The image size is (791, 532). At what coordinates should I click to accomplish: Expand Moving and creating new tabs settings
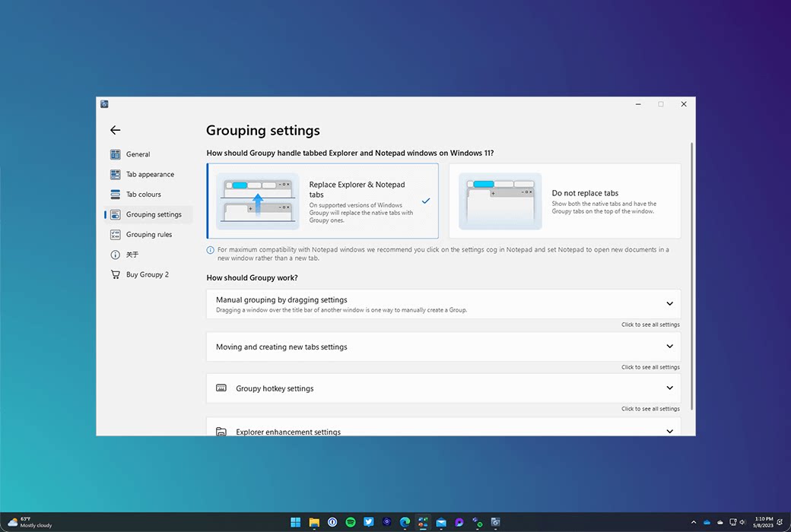[669, 347]
